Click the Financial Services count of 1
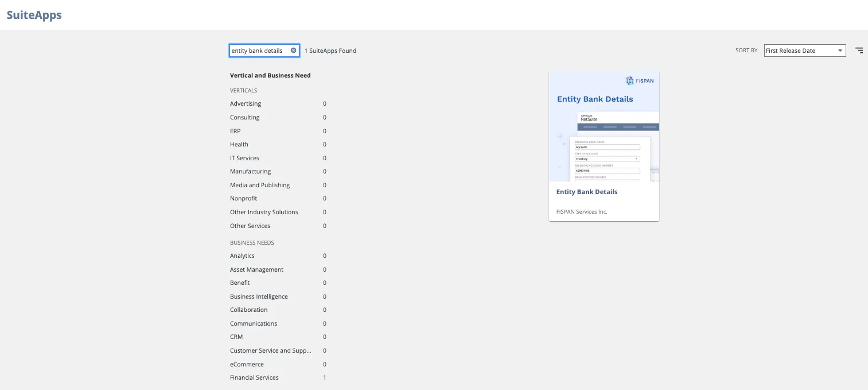Viewport: 868px width, 390px height. tap(325, 377)
